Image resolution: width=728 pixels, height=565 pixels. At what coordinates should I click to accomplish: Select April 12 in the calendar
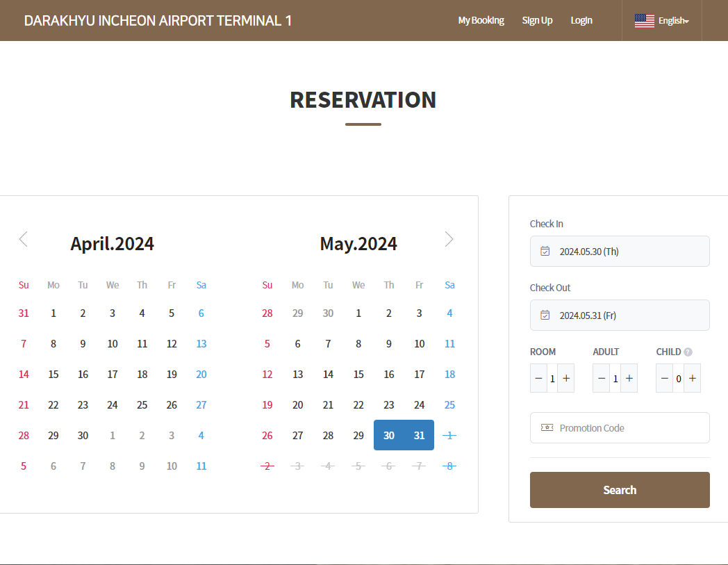point(172,344)
